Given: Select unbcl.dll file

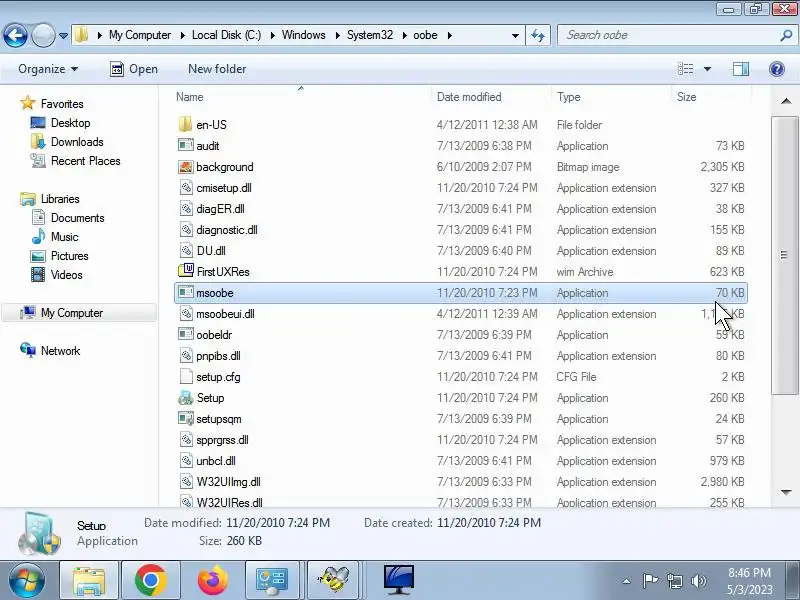Looking at the screenshot, I should point(461,461).
